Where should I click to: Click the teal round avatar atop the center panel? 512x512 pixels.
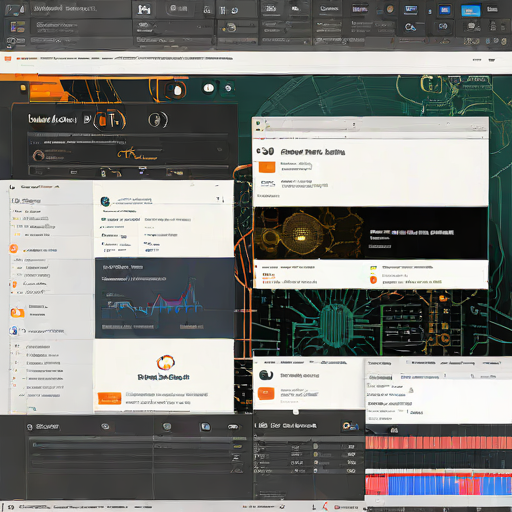105,201
